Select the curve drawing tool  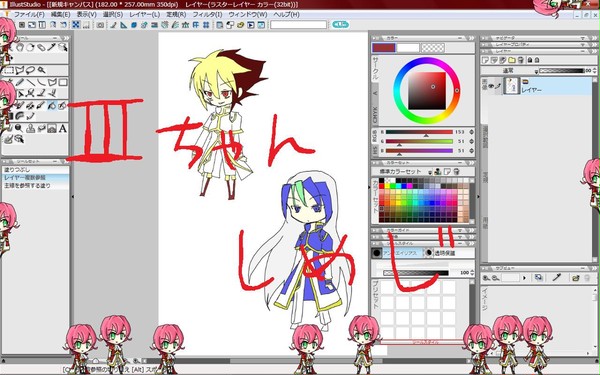click(41, 82)
